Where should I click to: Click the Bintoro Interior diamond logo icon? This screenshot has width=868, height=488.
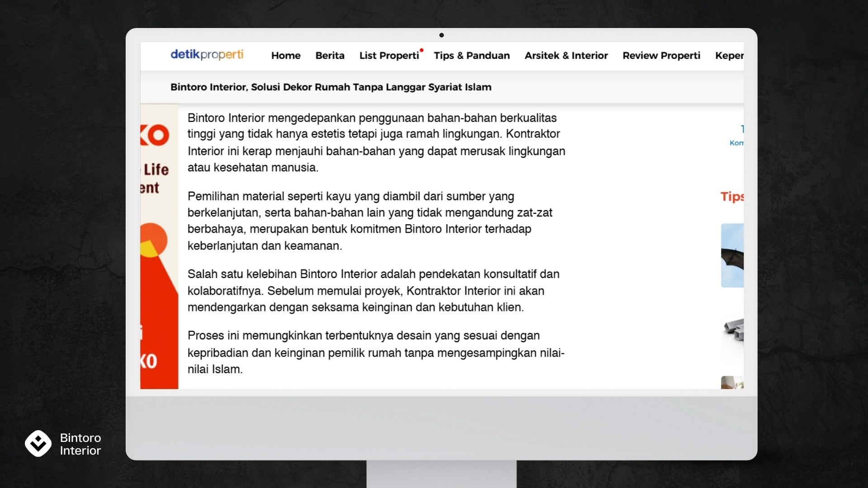(38, 443)
